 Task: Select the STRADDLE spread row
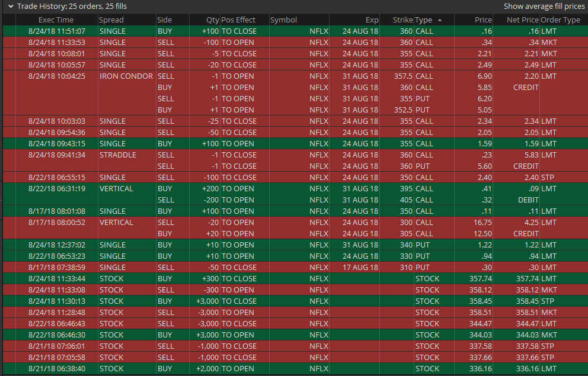click(x=117, y=155)
